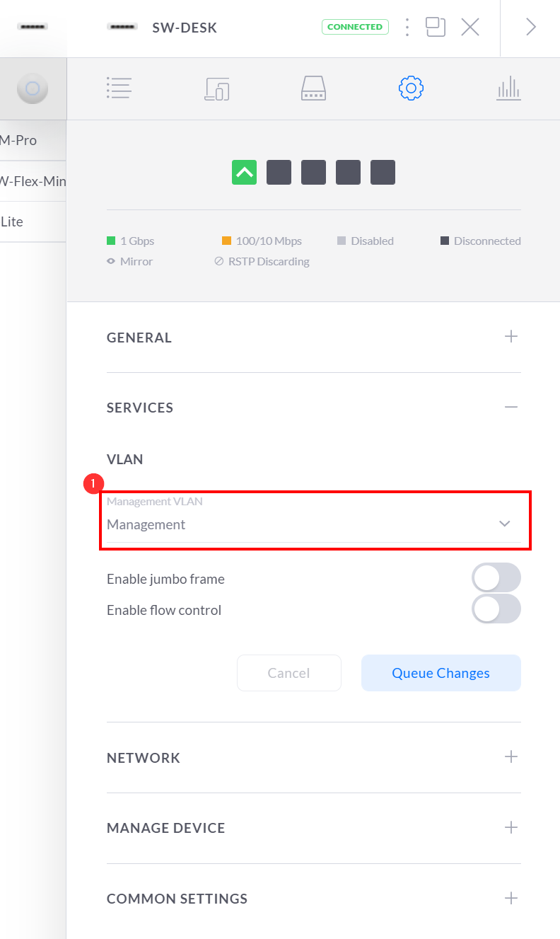Screen dimensions: 560x939
Task: Click the green active port 1 icon
Action: [244, 172]
